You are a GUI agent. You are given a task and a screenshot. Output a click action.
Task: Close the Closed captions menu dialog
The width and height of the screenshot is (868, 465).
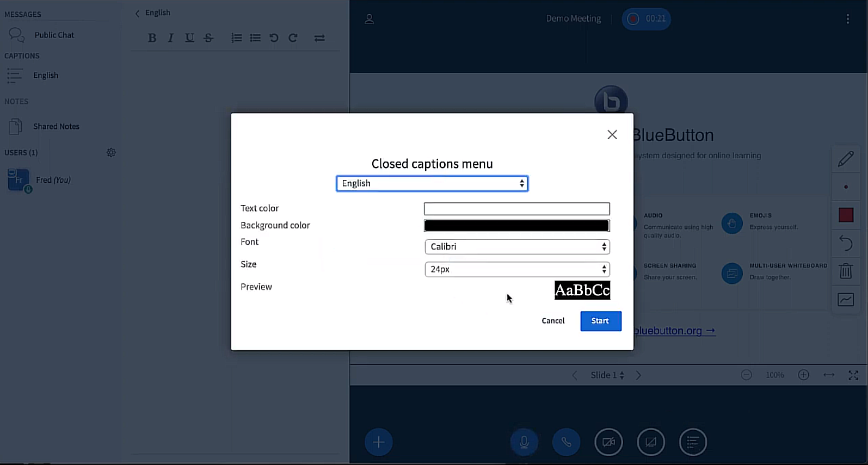pos(612,135)
